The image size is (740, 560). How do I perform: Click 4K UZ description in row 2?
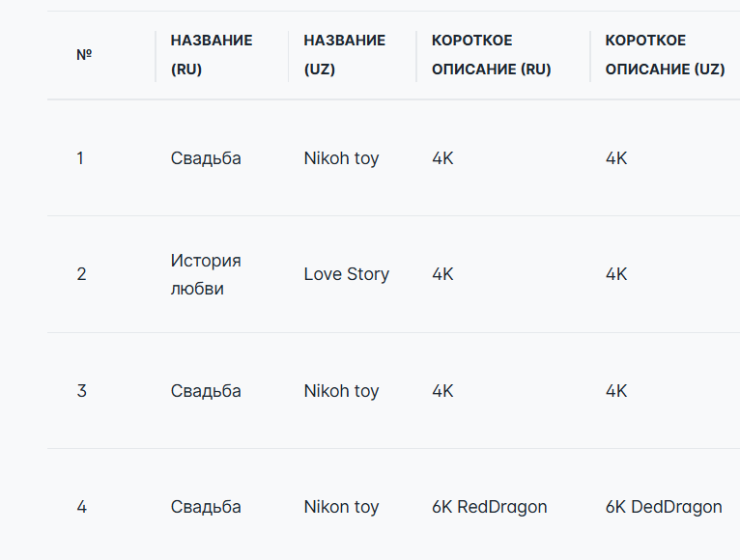[616, 274]
